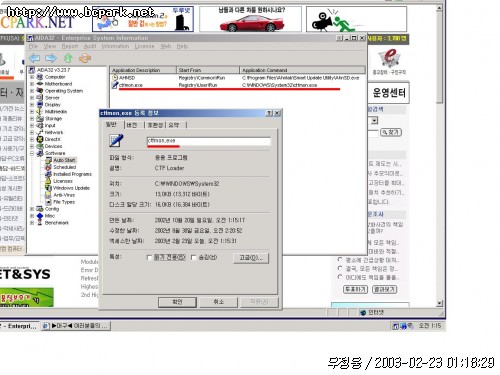Toggle the hidden attribute checkbox
This screenshot has height=375, width=500.
[193, 258]
